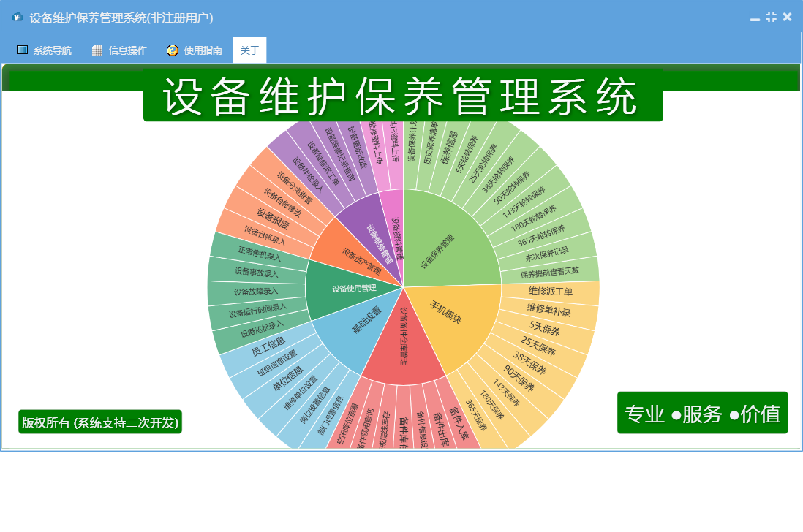Image resolution: width=803 pixels, height=532 pixels.
Task: Open 备件入库 segment
Action: click(x=459, y=424)
